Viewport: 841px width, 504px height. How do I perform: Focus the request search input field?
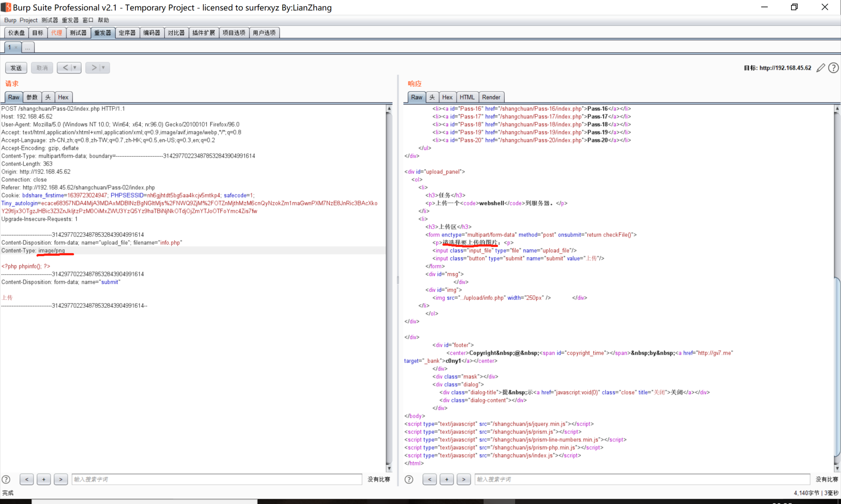[x=217, y=479]
